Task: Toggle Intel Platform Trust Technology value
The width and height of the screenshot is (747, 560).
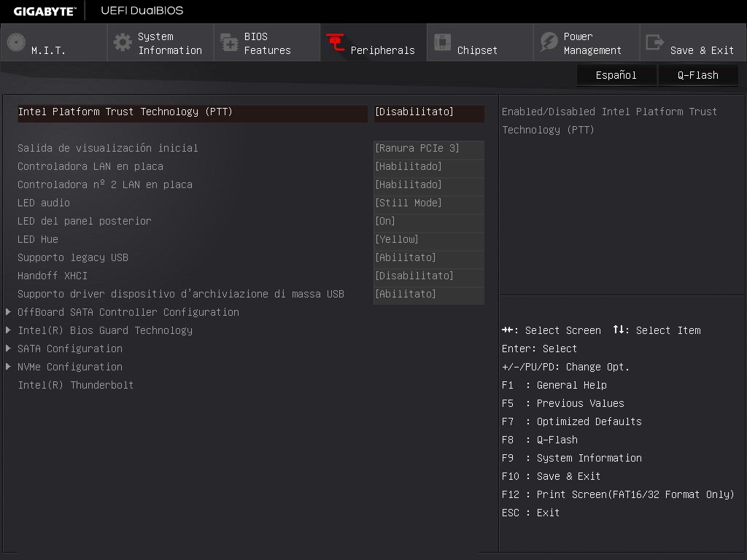Action: [428, 112]
